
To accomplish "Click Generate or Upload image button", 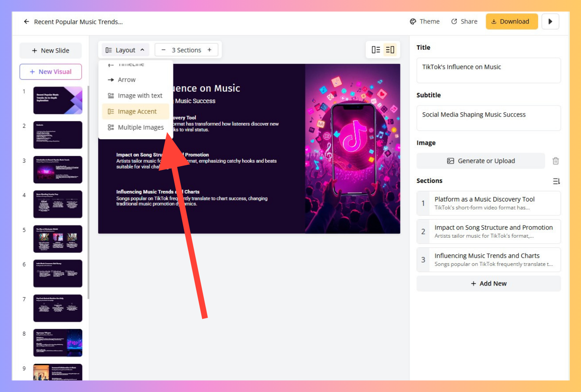I will click(481, 161).
